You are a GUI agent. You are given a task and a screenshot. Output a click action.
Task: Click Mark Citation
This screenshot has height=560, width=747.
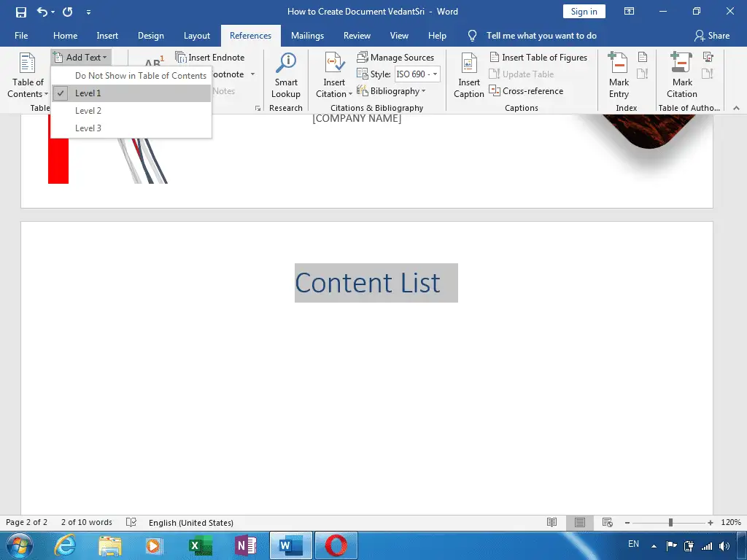[682, 75]
